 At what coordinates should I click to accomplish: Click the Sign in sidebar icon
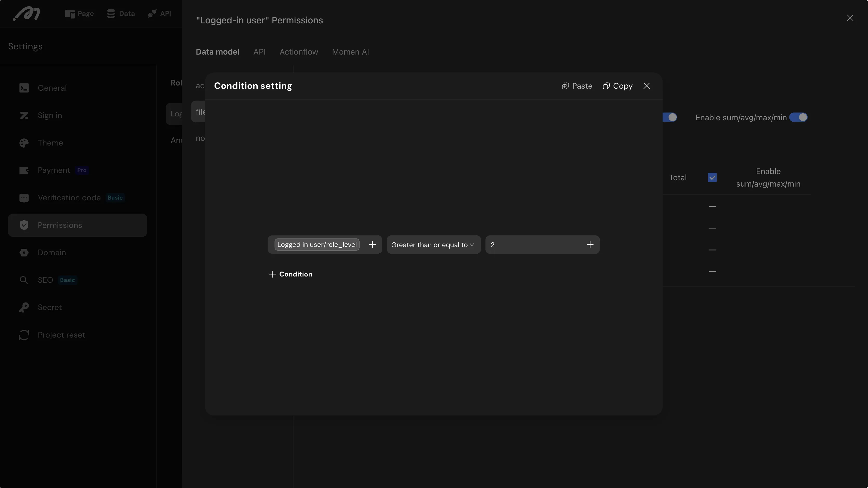(x=24, y=116)
